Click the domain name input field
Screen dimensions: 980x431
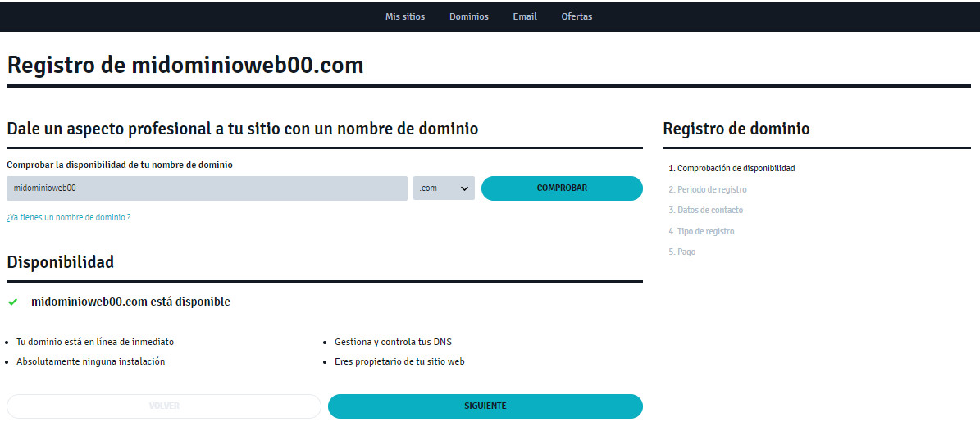point(207,188)
